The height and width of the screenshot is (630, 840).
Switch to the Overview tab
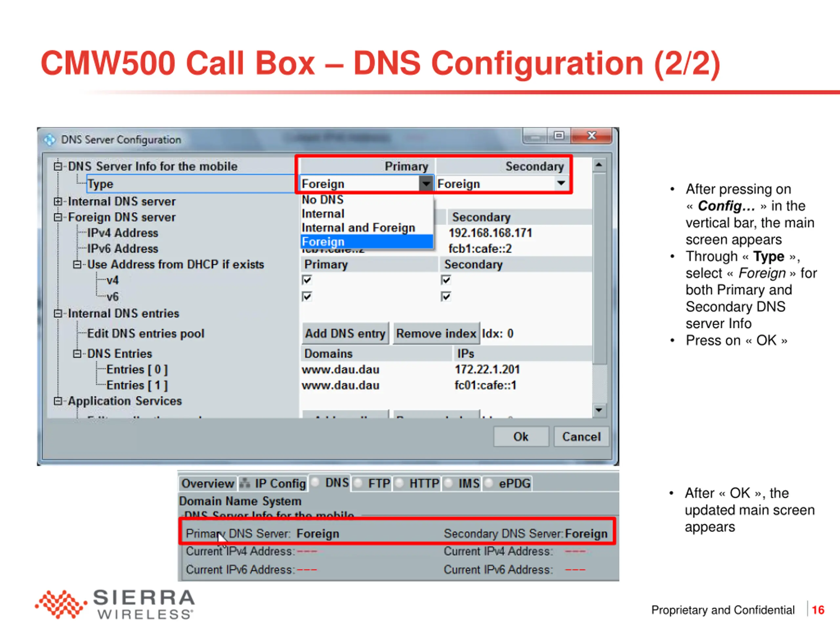[x=208, y=483]
